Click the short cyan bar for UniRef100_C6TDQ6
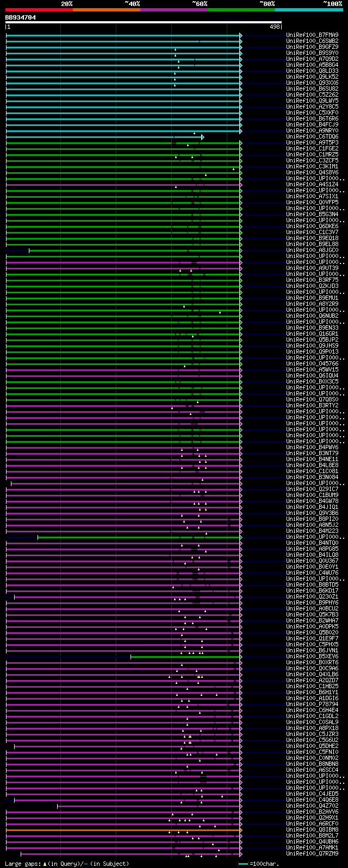 [104, 137]
